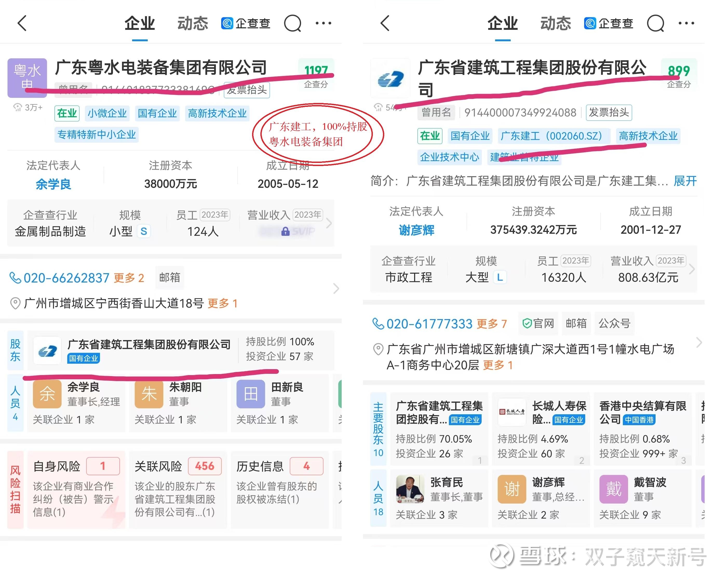Show 更多 2 phone numbers
This screenshot has width=728, height=579.
(x=129, y=278)
